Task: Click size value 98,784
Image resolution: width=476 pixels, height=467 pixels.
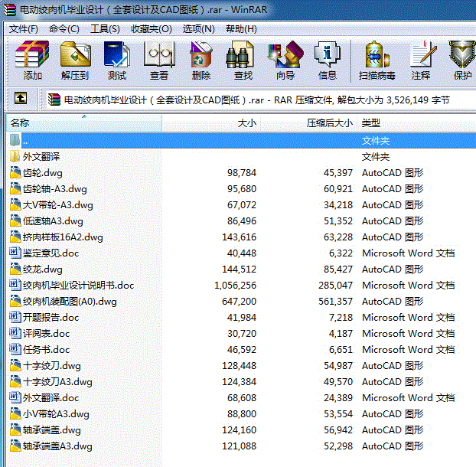Action: [x=242, y=173]
